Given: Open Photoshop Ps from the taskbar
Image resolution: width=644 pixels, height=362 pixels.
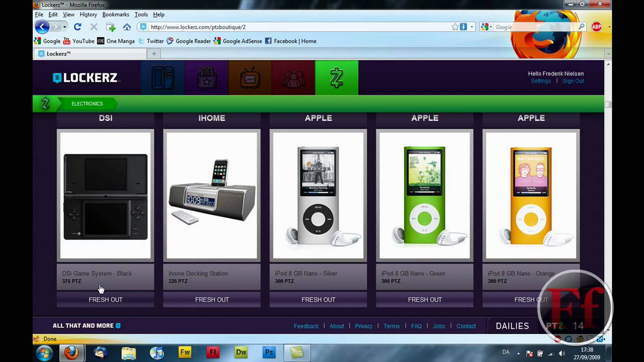Looking at the screenshot, I should pos(269,352).
